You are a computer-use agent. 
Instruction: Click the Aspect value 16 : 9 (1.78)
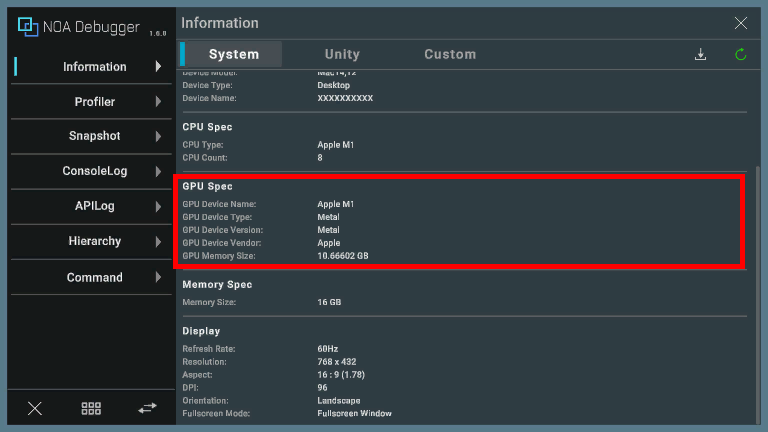point(341,375)
